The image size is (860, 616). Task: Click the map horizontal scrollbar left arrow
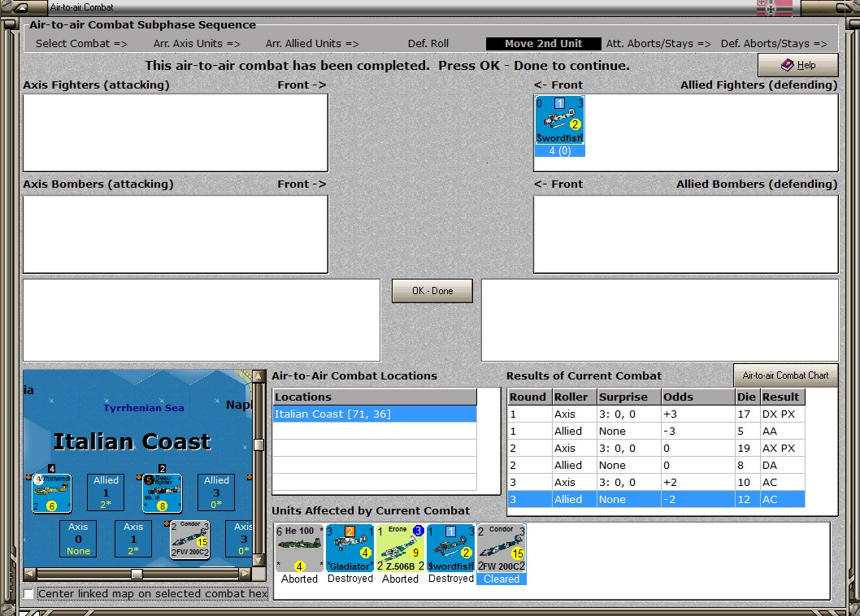tap(30, 574)
